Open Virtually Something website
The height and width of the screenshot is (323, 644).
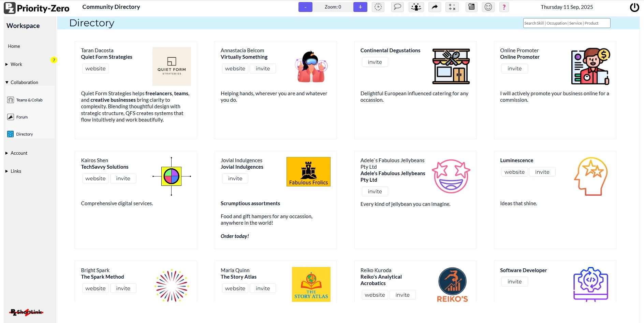235,69
